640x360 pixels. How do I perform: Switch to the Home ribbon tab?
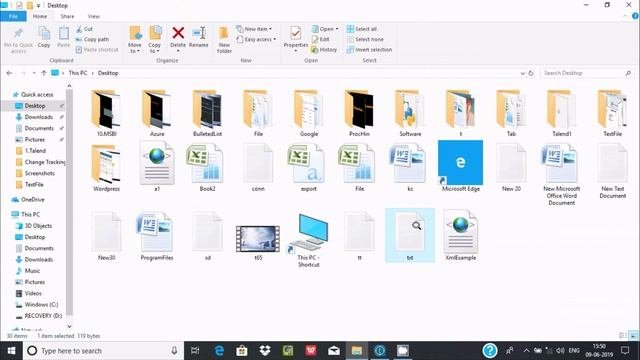pyautogui.click(x=40, y=16)
